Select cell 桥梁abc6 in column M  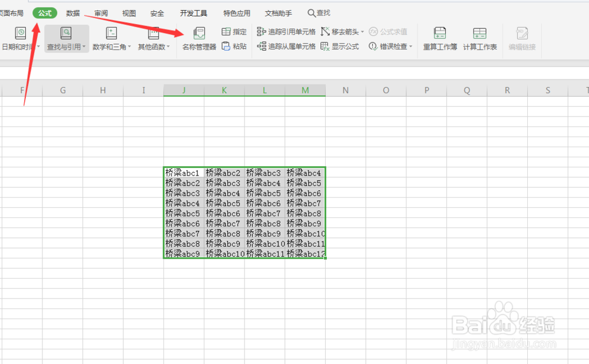click(305, 193)
